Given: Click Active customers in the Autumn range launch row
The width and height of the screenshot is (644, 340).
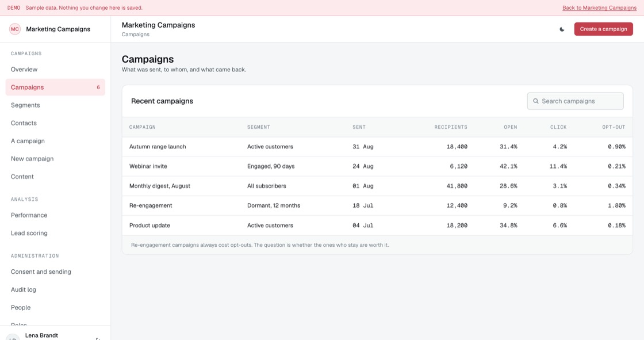Looking at the screenshot, I should pyautogui.click(x=270, y=147).
